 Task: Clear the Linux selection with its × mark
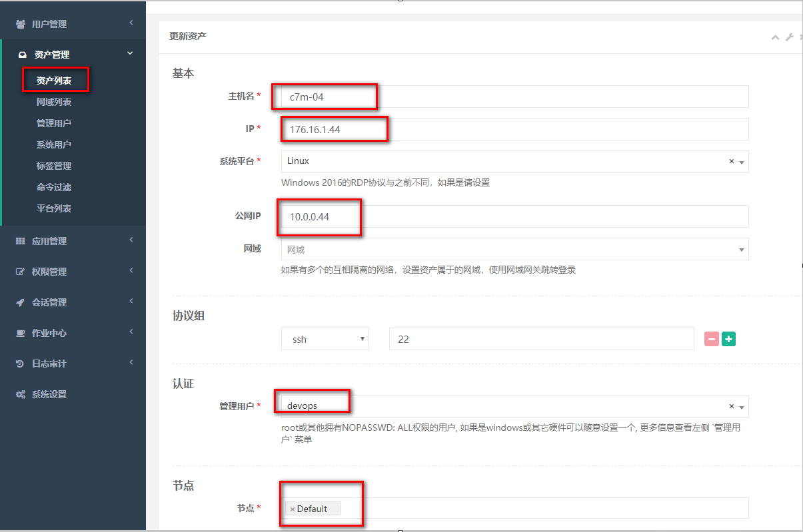coord(731,161)
